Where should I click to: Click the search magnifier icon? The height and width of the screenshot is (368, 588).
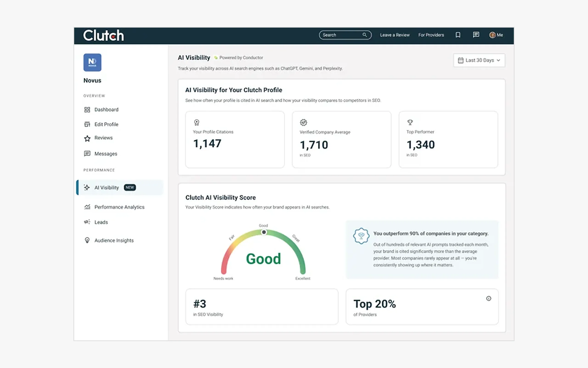coord(365,35)
